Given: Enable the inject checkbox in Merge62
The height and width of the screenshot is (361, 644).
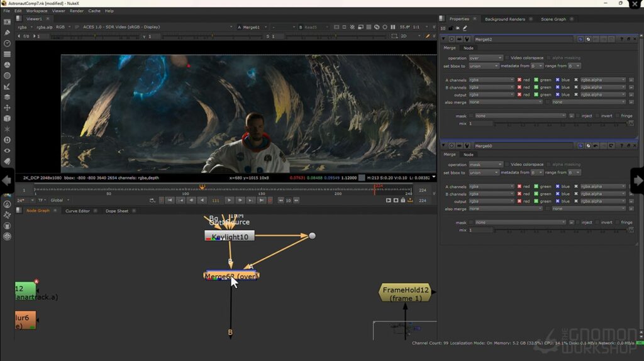Looking at the screenshot, I should pyautogui.click(x=578, y=116).
